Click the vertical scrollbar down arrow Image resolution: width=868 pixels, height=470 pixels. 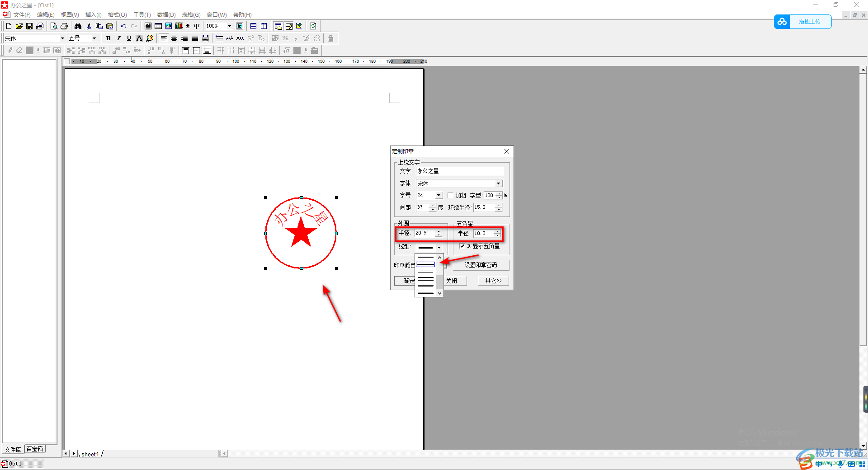(863, 446)
